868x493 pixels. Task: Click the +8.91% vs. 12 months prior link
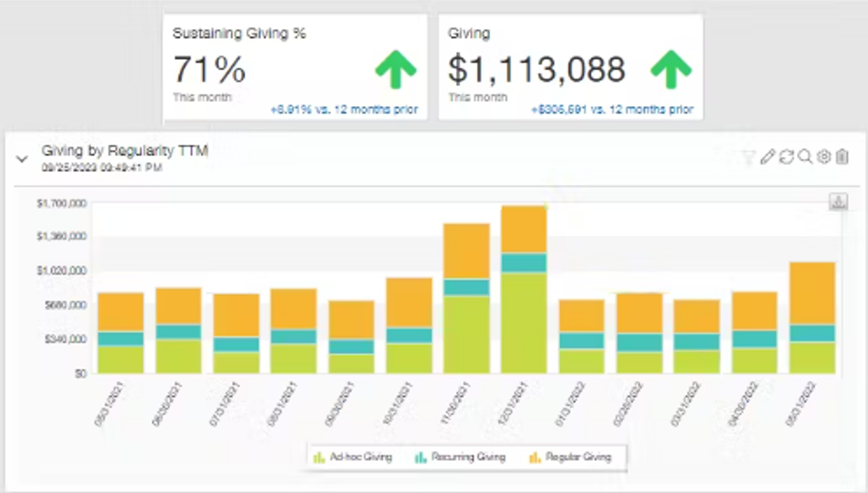[x=344, y=109]
